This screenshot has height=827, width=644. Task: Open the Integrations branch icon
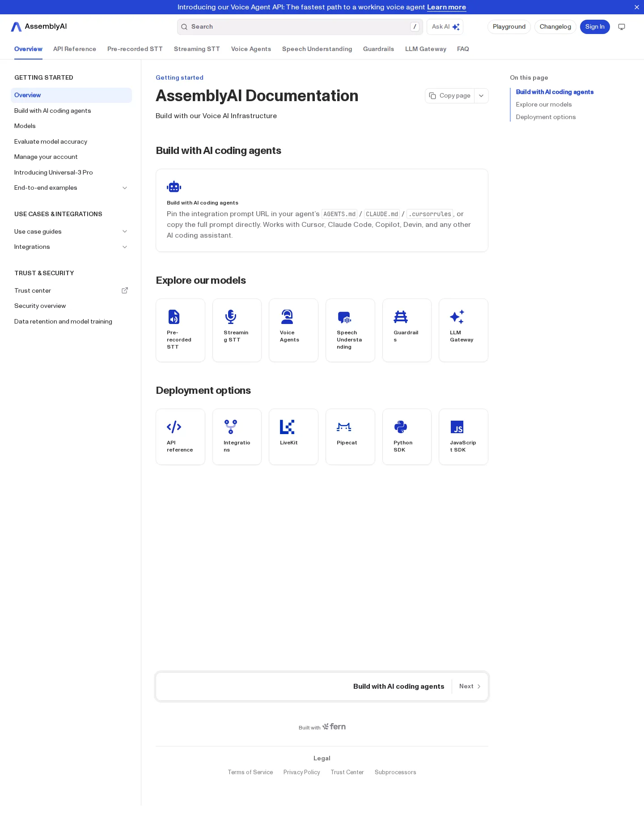pyautogui.click(x=231, y=427)
